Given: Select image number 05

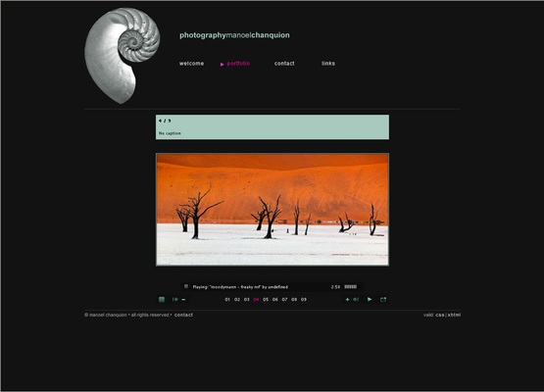Looking at the screenshot, I should [x=266, y=299].
